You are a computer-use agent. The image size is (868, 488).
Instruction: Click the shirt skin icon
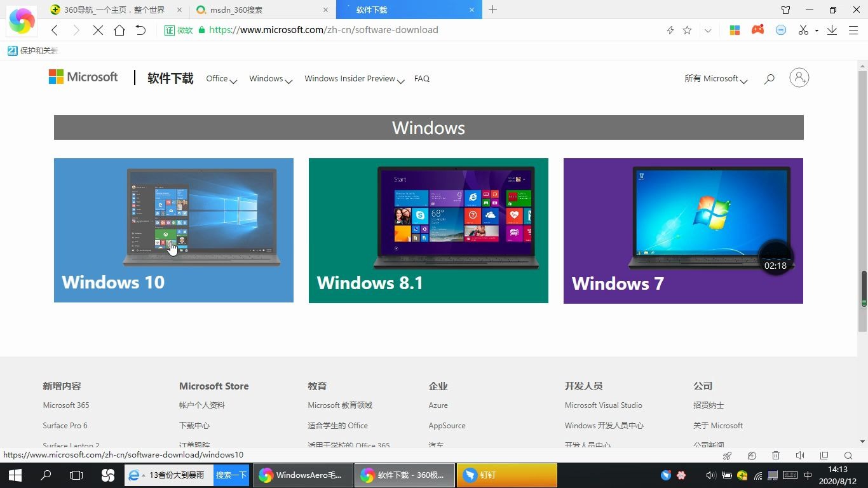pos(786,10)
